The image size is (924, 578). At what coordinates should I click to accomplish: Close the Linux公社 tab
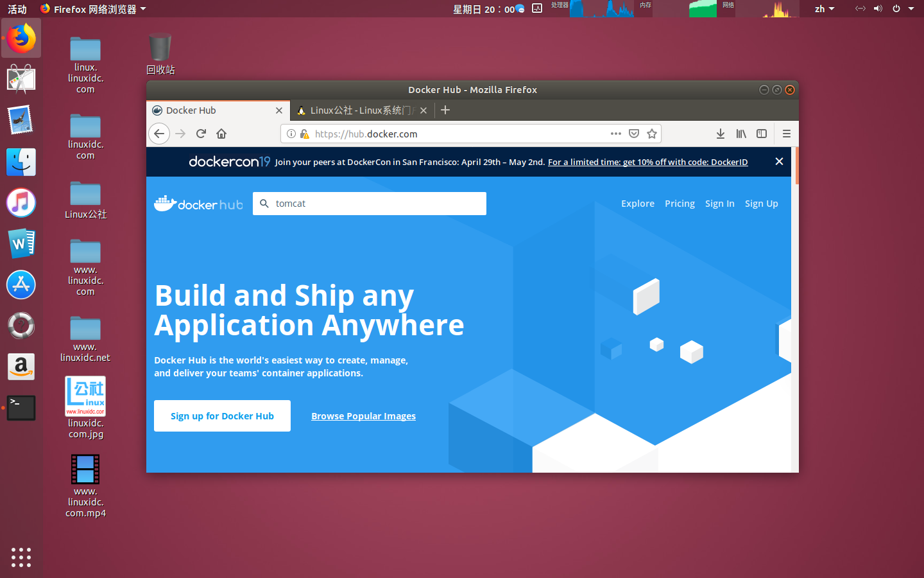[424, 110]
